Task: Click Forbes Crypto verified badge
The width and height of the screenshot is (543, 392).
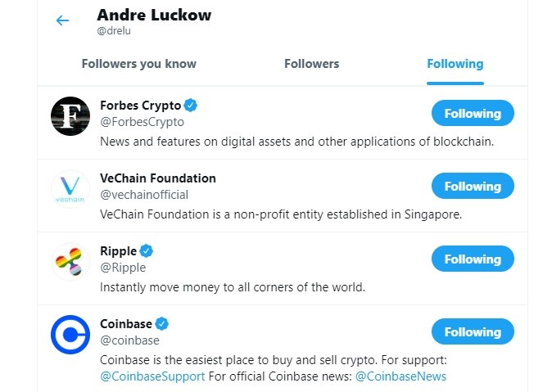Action: point(190,106)
